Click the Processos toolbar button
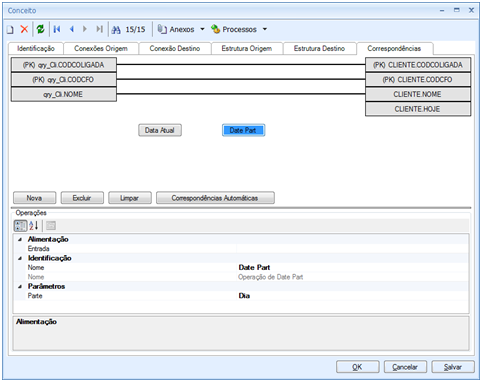 pos(234,29)
